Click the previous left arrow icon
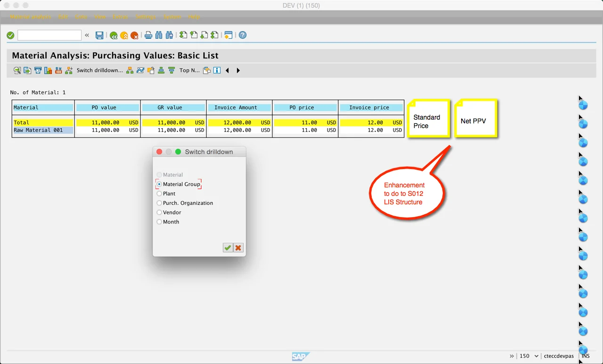 227,71
